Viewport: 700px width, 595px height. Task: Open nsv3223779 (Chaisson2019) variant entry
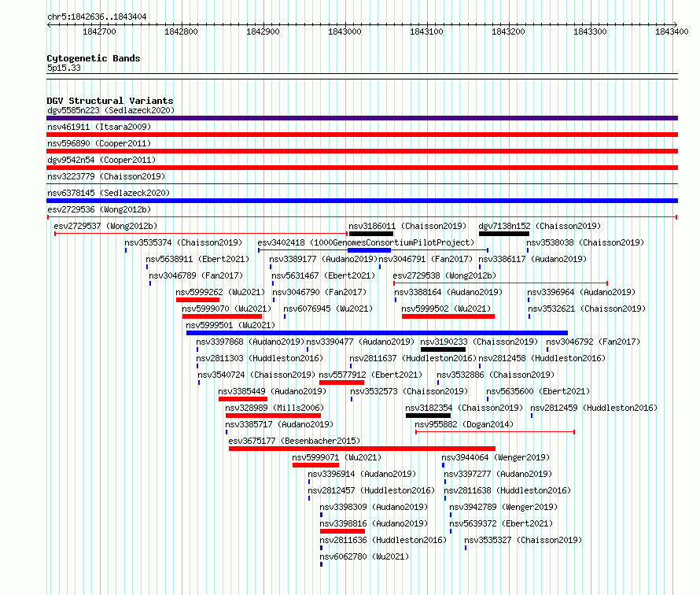pos(106,176)
